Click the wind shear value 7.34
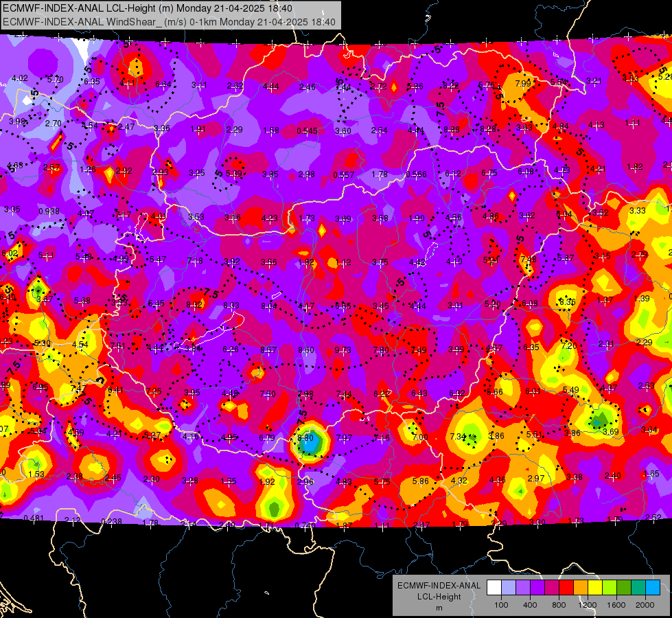The height and width of the screenshot is (618, 672). [458, 436]
